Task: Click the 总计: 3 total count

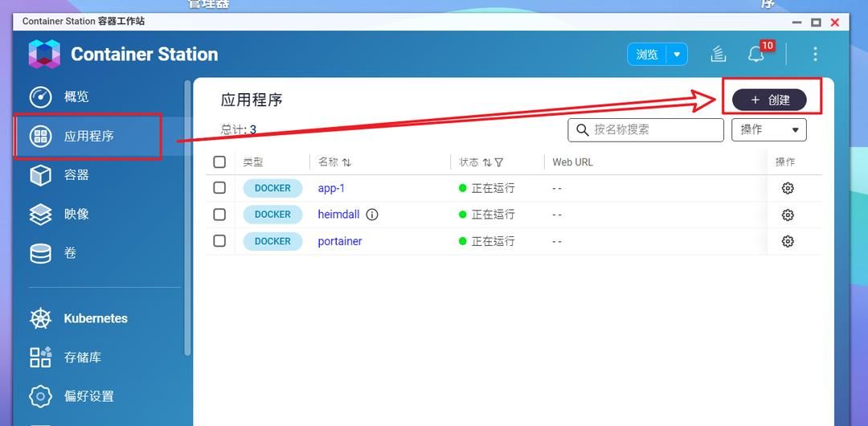Action: pyautogui.click(x=239, y=130)
